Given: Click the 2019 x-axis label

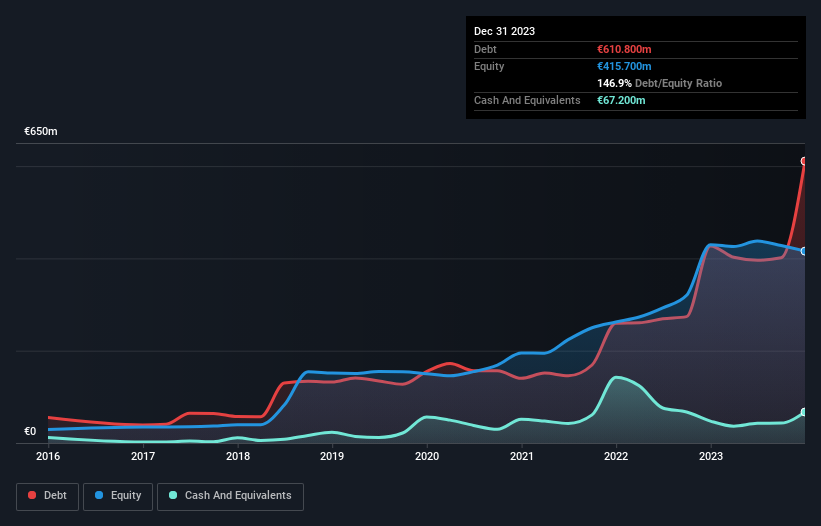Looking at the screenshot, I should tap(332, 456).
